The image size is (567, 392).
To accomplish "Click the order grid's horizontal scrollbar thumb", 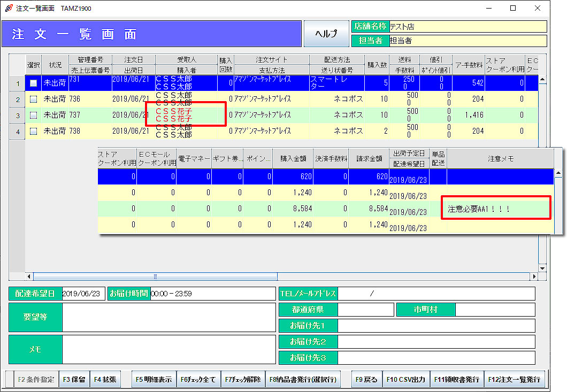I will click(x=155, y=277).
